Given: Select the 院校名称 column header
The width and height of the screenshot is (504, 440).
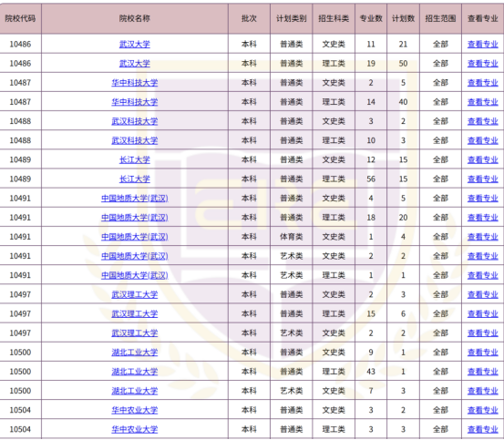Looking at the screenshot, I should 135,18.
